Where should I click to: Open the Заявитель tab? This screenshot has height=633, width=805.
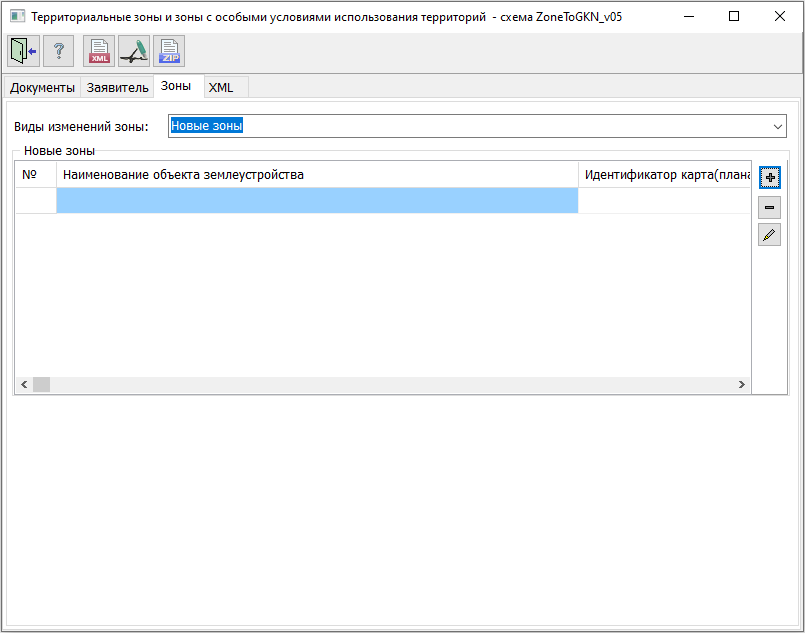(x=117, y=88)
